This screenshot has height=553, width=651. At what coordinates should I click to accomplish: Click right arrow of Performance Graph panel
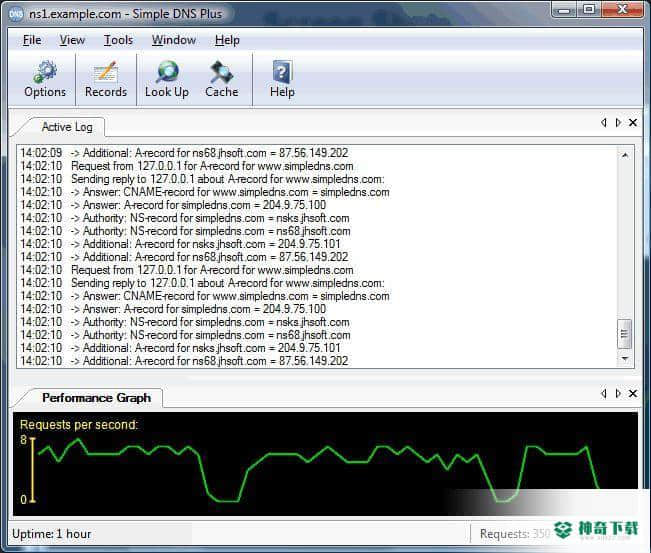[618, 393]
